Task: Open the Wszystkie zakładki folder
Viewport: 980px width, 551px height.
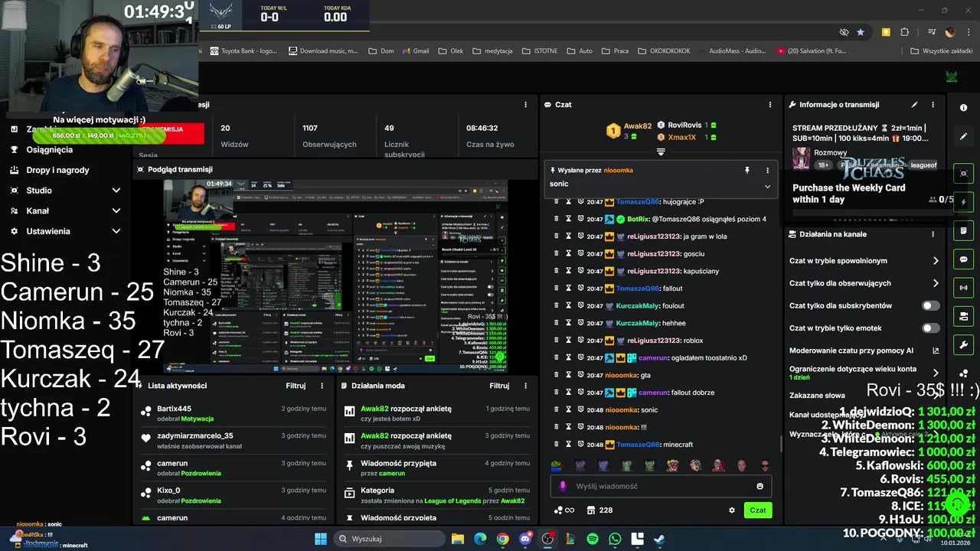Action: tap(942, 51)
